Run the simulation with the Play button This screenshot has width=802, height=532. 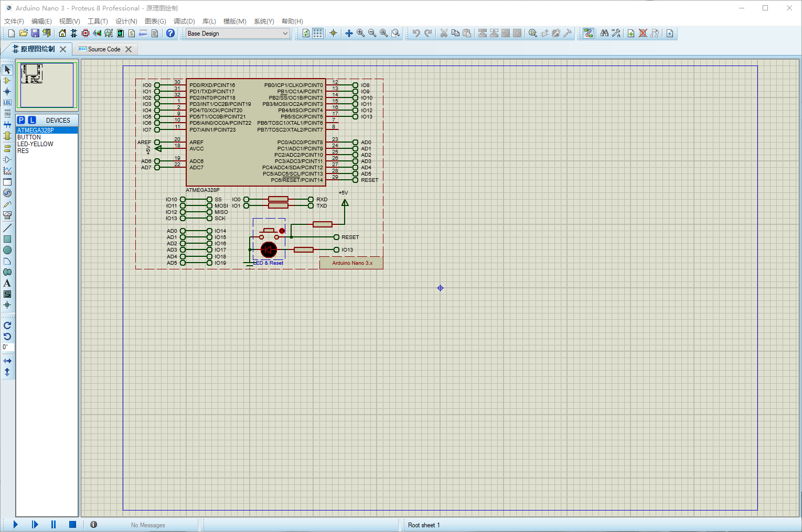tap(15, 524)
